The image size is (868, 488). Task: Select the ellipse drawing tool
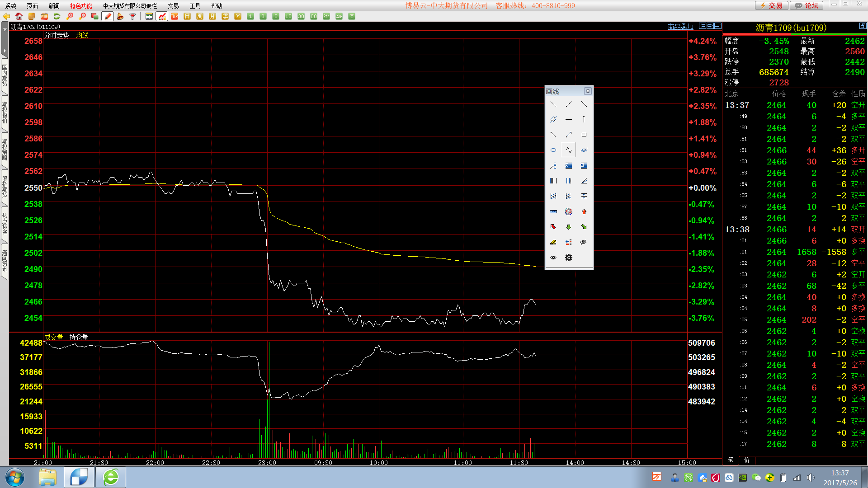pyautogui.click(x=553, y=150)
